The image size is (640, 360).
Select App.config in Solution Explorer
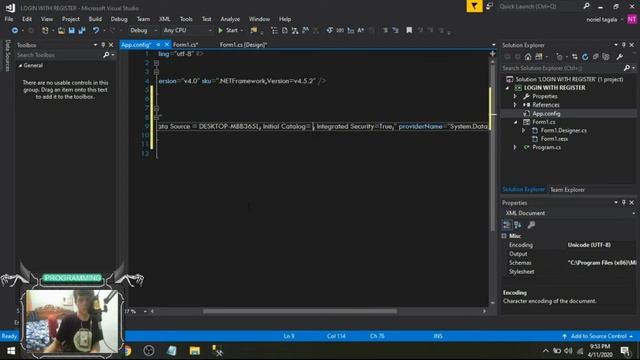[x=546, y=114]
